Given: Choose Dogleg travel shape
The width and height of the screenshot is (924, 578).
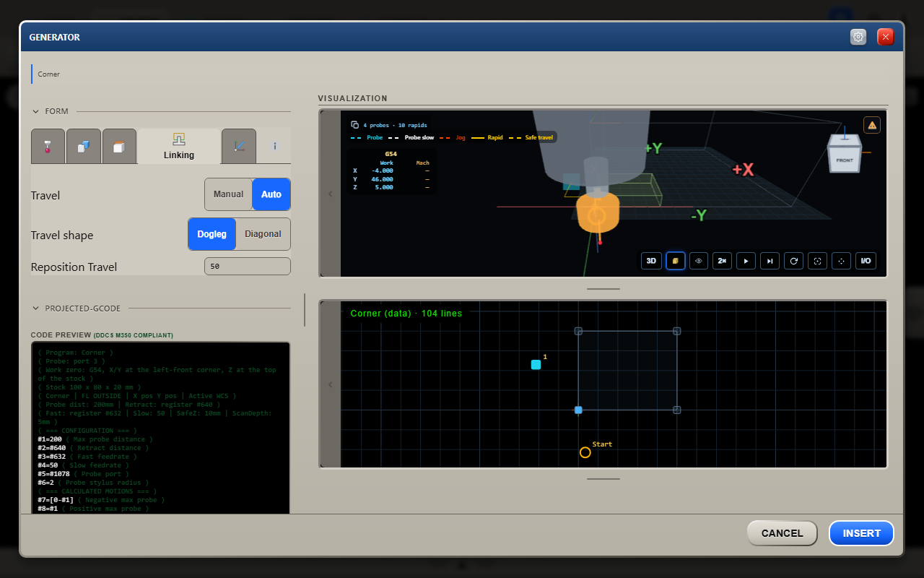Looking at the screenshot, I should tap(212, 234).
